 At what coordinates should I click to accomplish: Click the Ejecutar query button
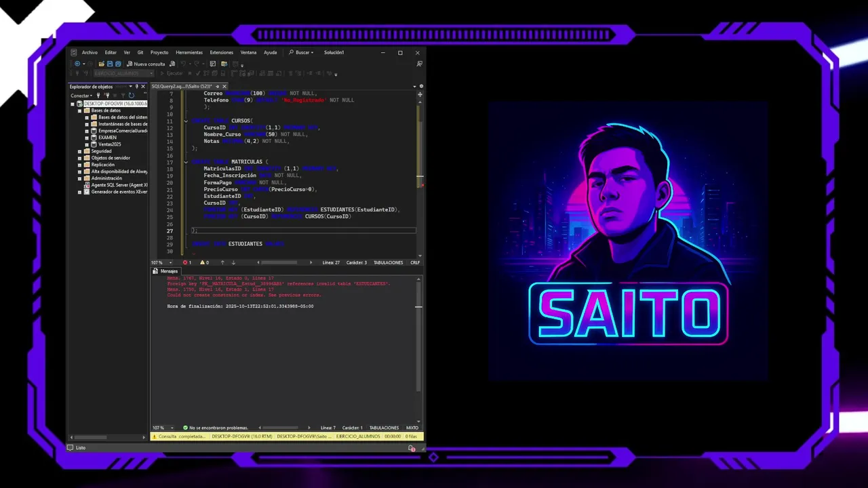[171, 73]
